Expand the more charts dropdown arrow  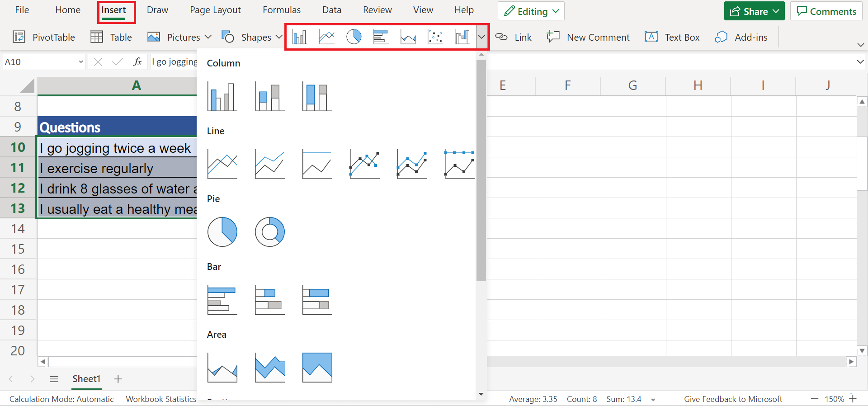[x=482, y=37]
